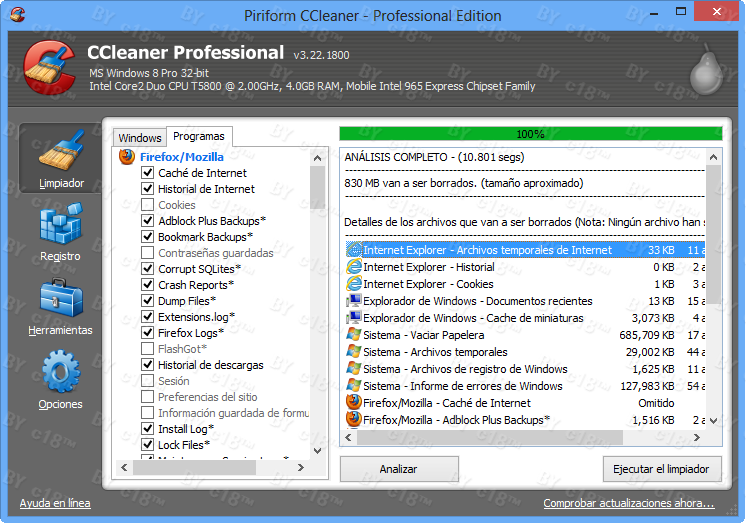Click the Windows flag icon for Archivos temporales
This screenshot has width=746, height=524.
click(x=354, y=352)
